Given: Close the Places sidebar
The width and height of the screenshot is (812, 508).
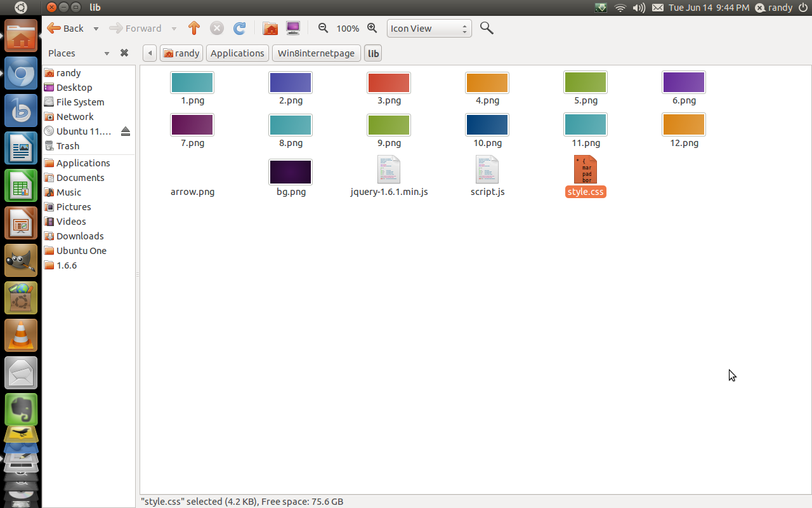Looking at the screenshot, I should coord(124,53).
